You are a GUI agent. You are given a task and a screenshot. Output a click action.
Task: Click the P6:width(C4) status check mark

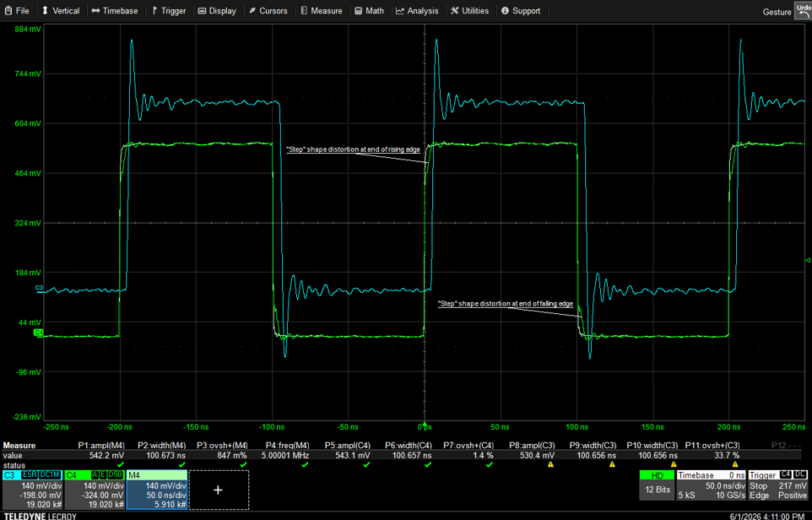pyautogui.click(x=428, y=465)
